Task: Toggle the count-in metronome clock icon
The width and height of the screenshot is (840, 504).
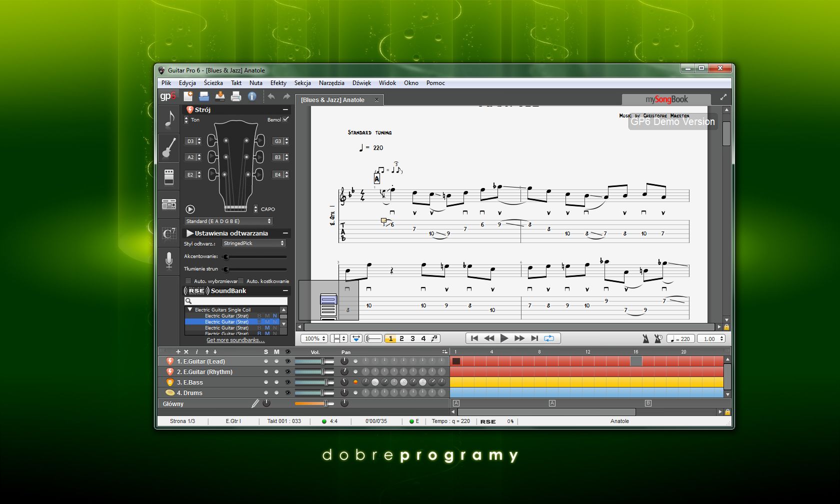Action: tap(658, 338)
